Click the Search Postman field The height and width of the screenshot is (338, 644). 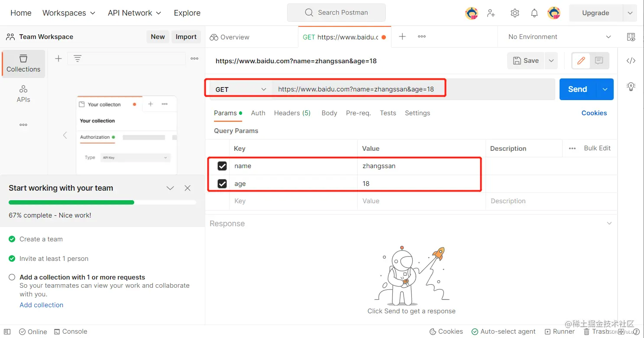click(336, 13)
